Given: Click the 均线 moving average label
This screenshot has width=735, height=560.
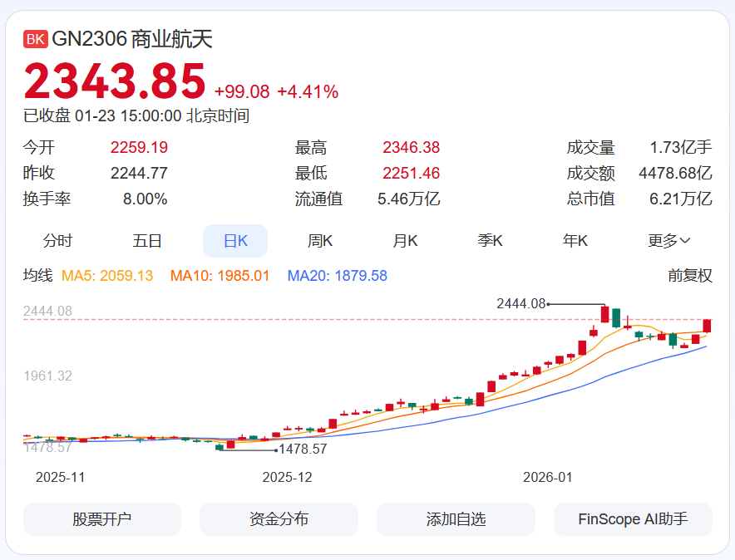Looking at the screenshot, I should (x=37, y=276).
